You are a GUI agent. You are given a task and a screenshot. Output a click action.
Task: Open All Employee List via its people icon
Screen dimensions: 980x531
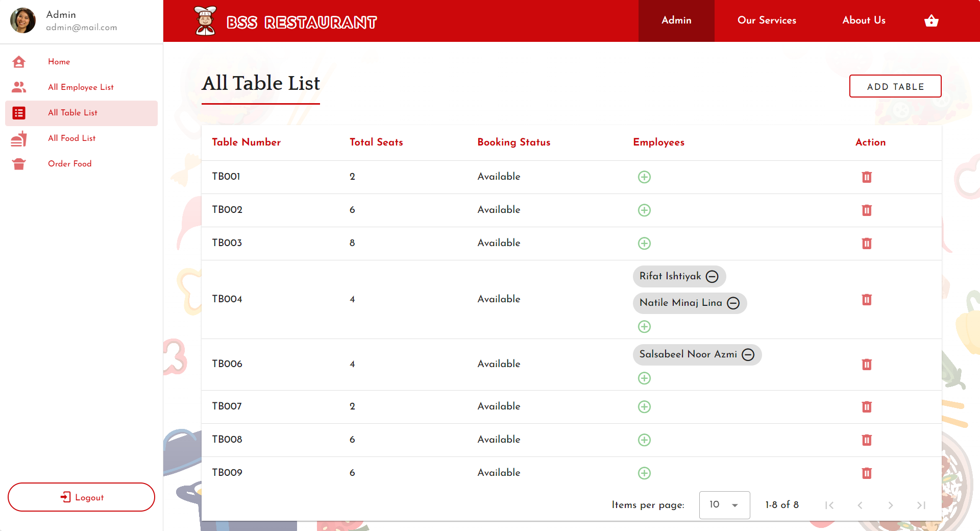(x=18, y=87)
